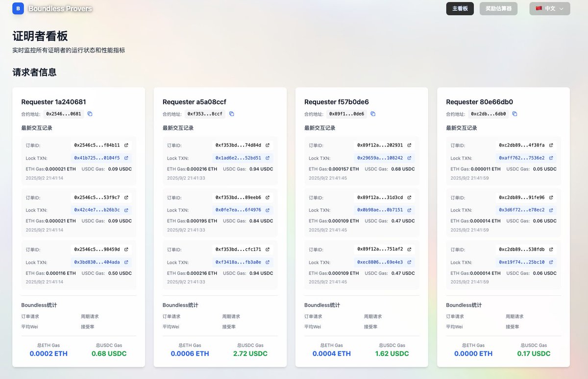This screenshot has height=379, width=588.
Task: Click the contract address 0x89f1...0de6 field
Action: [x=347, y=114]
